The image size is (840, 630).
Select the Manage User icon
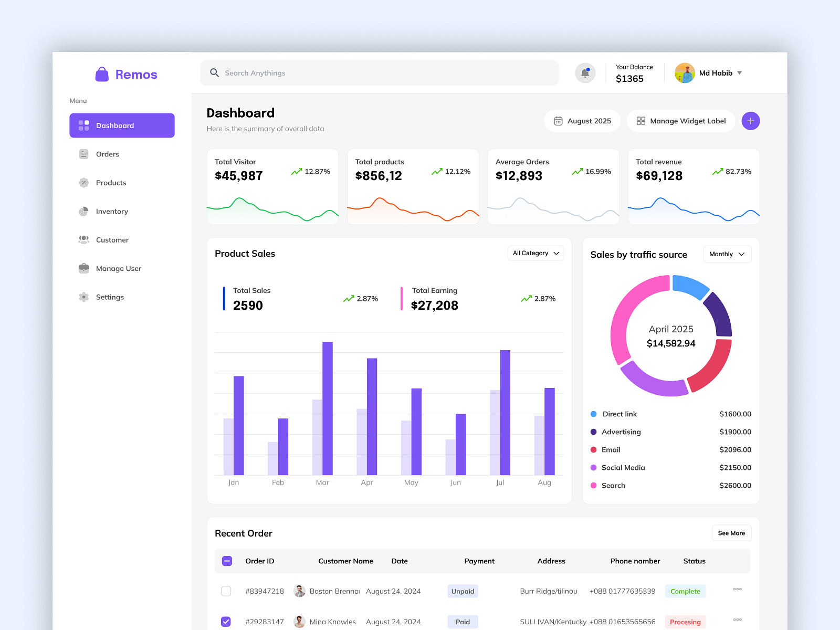tap(84, 268)
